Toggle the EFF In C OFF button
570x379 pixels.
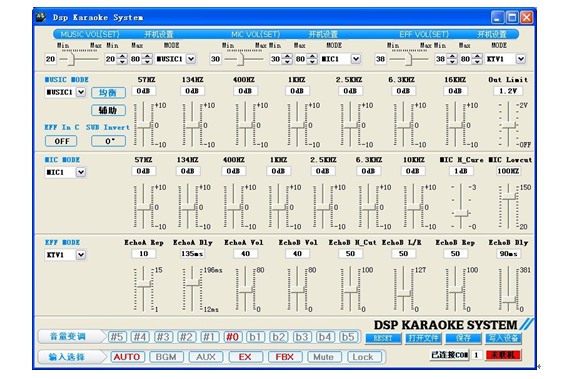pyautogui.click(x=61, y=141)
